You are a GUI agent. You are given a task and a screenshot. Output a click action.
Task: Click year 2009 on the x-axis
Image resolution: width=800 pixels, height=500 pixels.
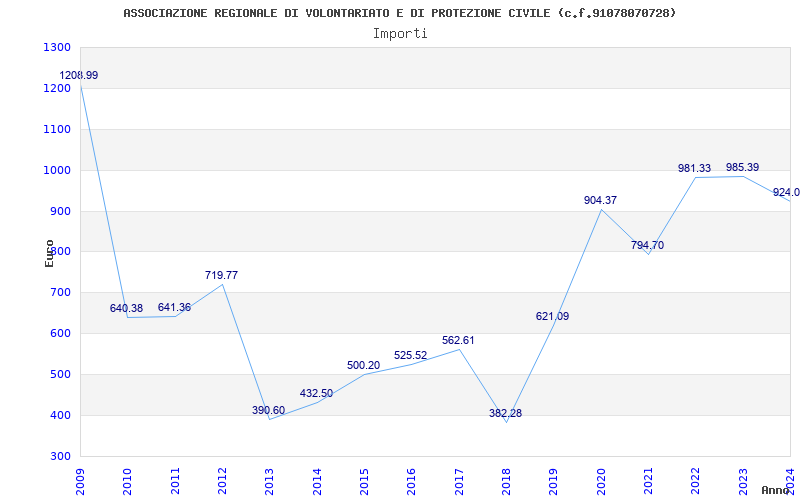point(80,482)
